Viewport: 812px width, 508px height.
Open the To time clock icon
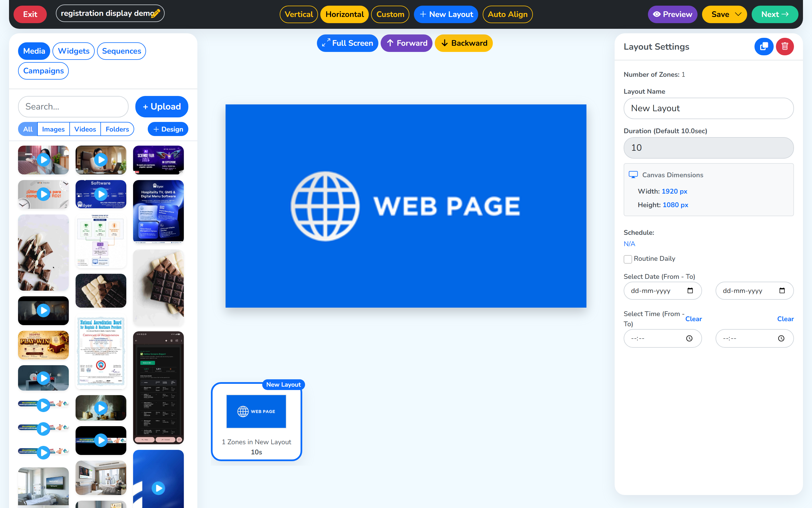click(x=781, y=338)
